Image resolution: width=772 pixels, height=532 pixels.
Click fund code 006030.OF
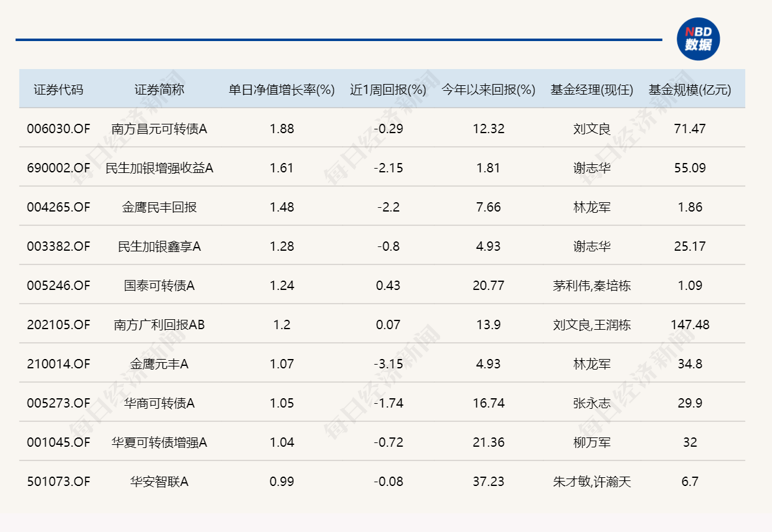(59, 129)
